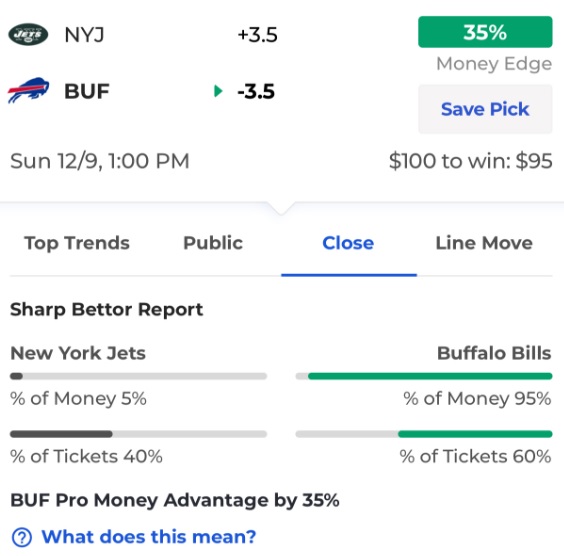Image resolution: width=564 pixels, height=556 pixels.
Task: Click the question mark help icon
Action: pyautogui.click(x=22, y=537)
